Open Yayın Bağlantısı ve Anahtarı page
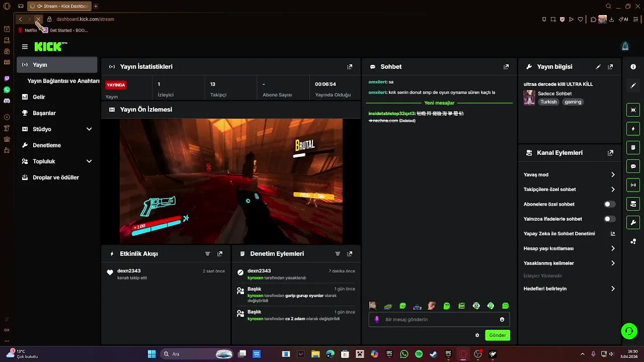The width and height of the screenshot is (644, 362). [63, 81]
